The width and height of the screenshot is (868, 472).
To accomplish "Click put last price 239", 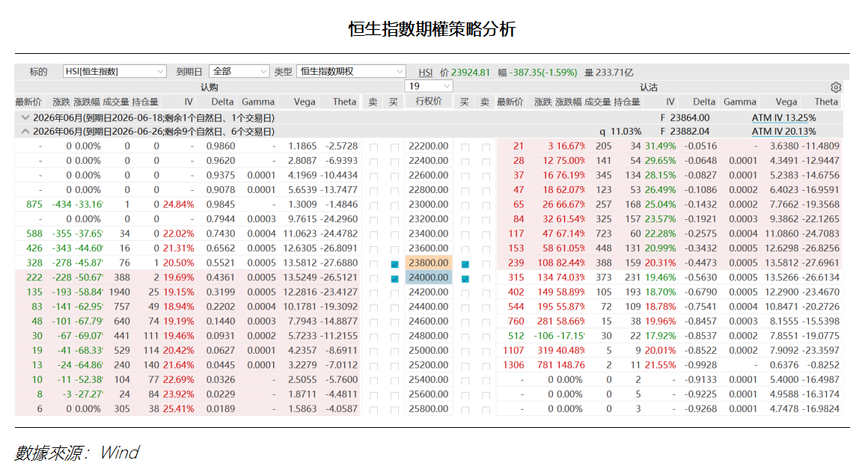I will [516, 263].
